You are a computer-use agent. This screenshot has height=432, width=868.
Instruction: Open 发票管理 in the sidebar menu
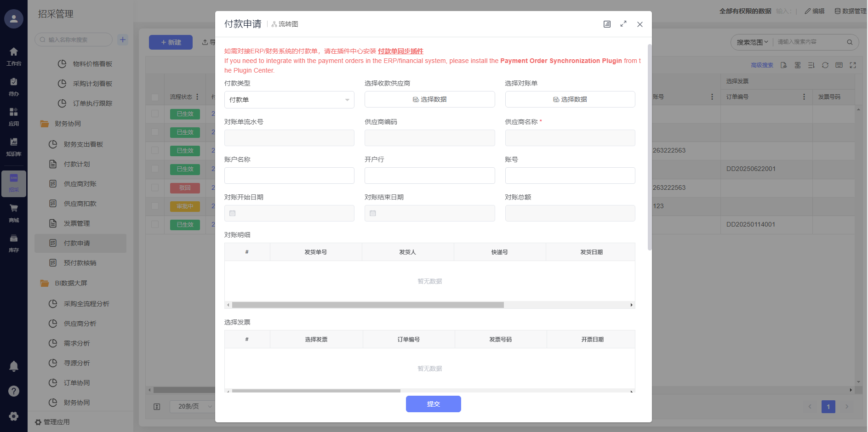(77, 223)
